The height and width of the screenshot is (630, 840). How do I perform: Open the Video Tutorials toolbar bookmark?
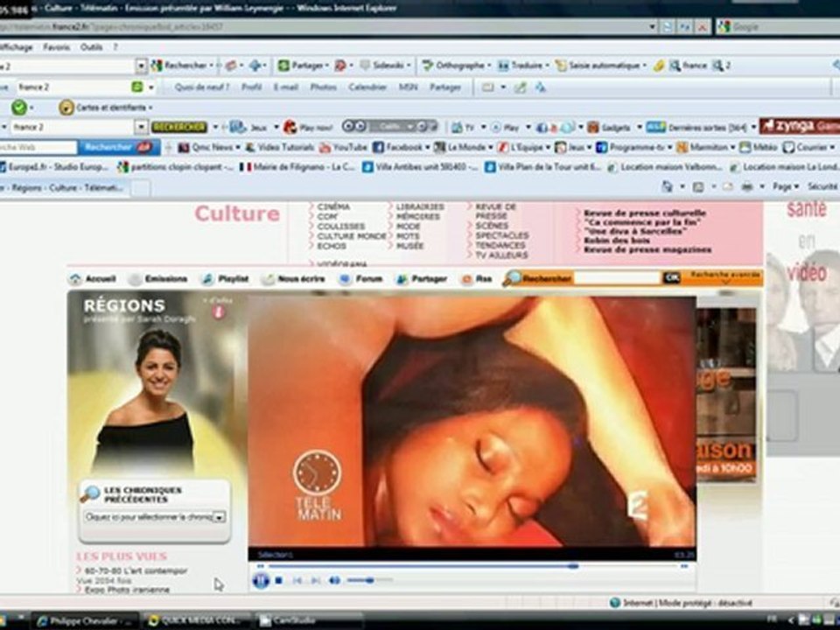[x=280, y=147]
